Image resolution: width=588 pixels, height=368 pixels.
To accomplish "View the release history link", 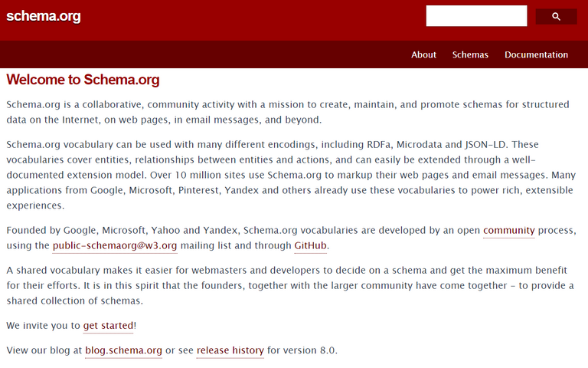I will pyautogui.click(x=230, y=350).
